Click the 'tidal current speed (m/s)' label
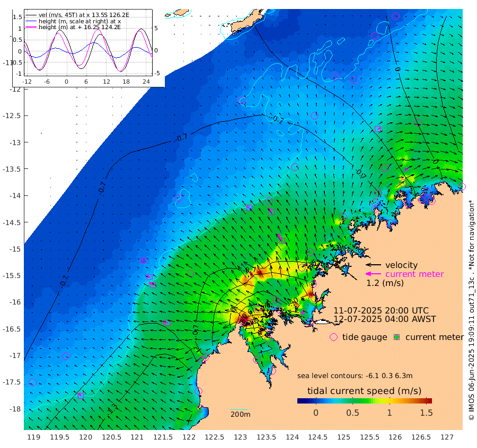The width and height of the screenshot is (477, 448). tap(364, 391)
